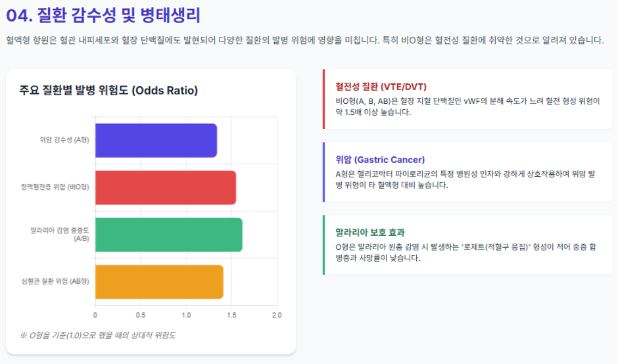The width and height of the screenshot is (618, 364).
Task: Click the 심혈관 질환 위험 (AB형) axis label
Action: coord(55,281)
